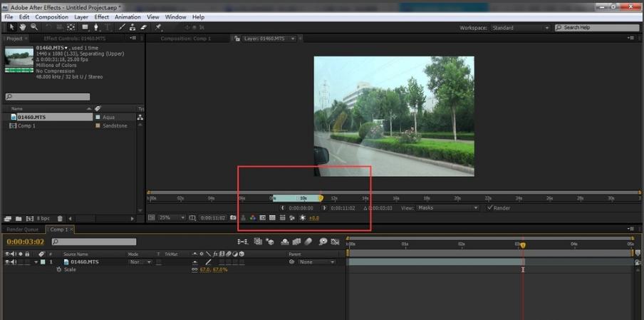644x320 pixels.
Task: Open Composition Mini-Flowchart icon
Action: click(242, 242)
